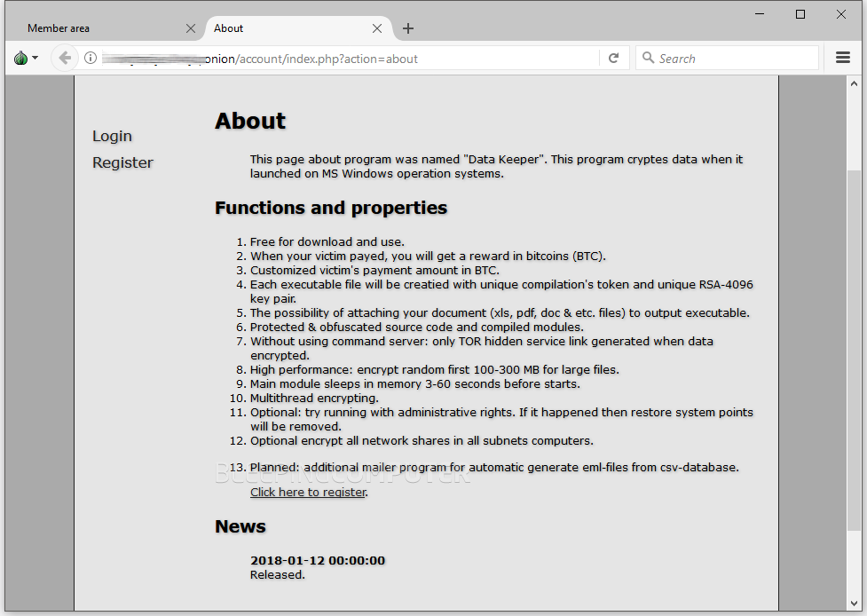This screenshot has width=867, height=616.
Task: Open the Register link in sidebar
Action: pos(122,162)
